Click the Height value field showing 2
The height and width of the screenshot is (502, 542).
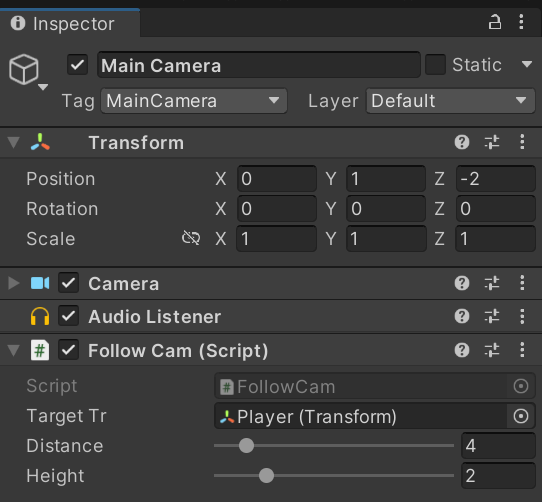pyautogui.click(x=498, y=475)
